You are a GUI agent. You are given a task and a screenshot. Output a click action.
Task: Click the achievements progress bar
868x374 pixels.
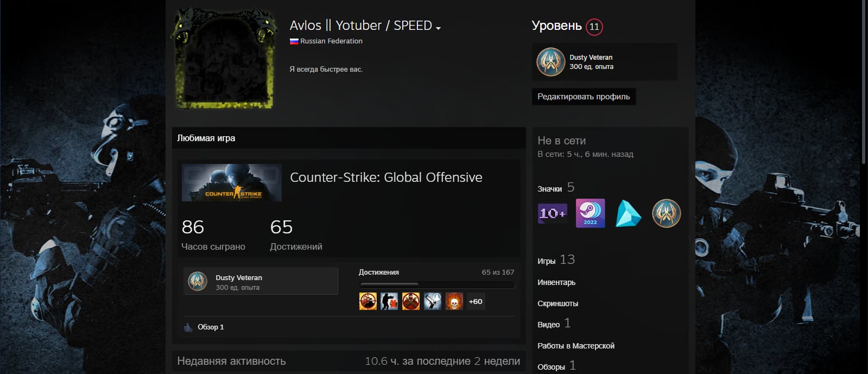click(437, 284)
